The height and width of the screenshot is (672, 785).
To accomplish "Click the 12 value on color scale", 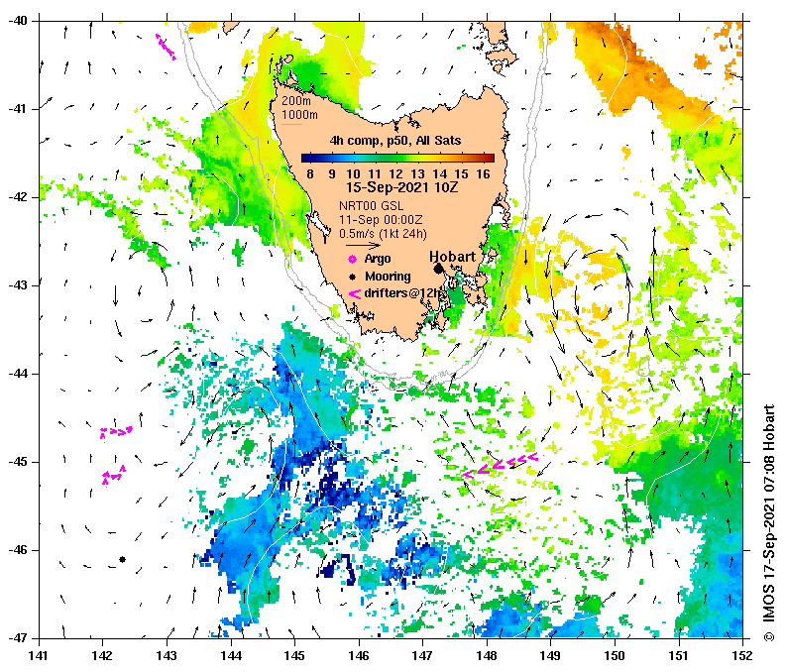I will coord(396,173).
